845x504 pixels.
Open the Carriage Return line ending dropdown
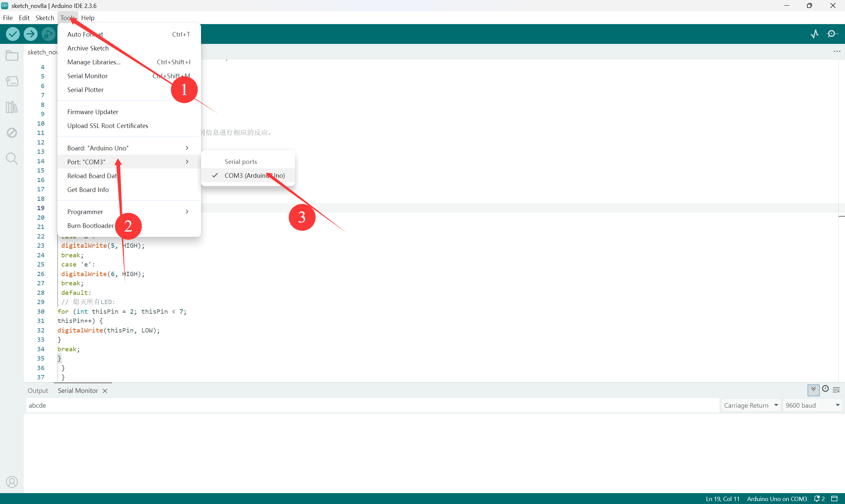pos(751,405)
